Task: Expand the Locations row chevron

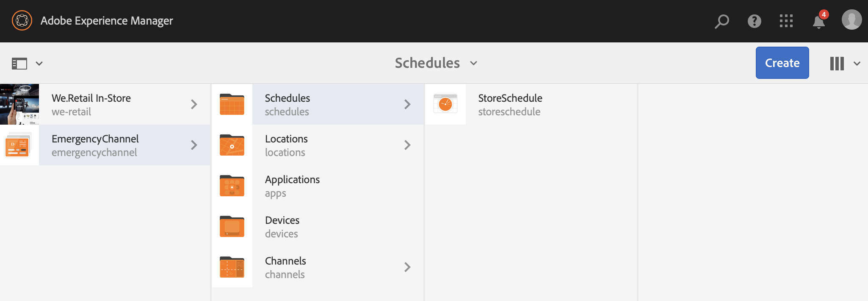Action: coord(407,145)
